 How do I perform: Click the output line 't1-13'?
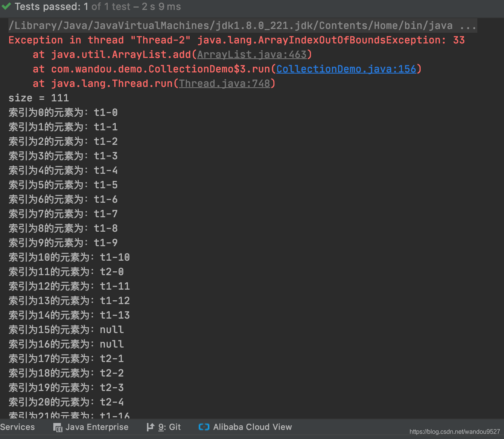(69, 315)
